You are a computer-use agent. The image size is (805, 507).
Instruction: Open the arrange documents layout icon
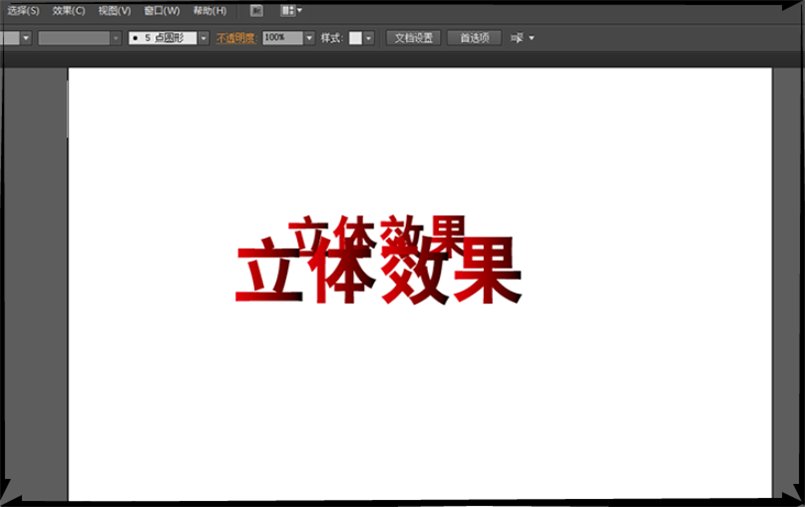[x=291, y=11]
